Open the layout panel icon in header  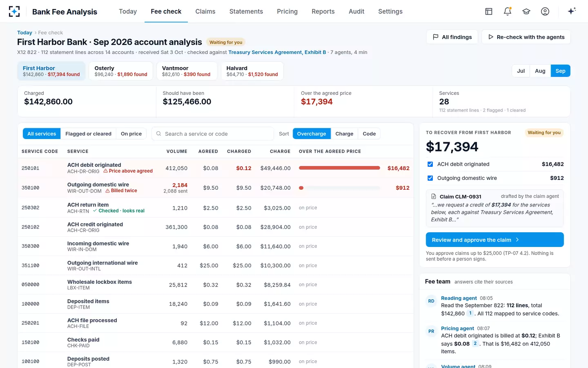pyautogui.click(x=489, y=11)
